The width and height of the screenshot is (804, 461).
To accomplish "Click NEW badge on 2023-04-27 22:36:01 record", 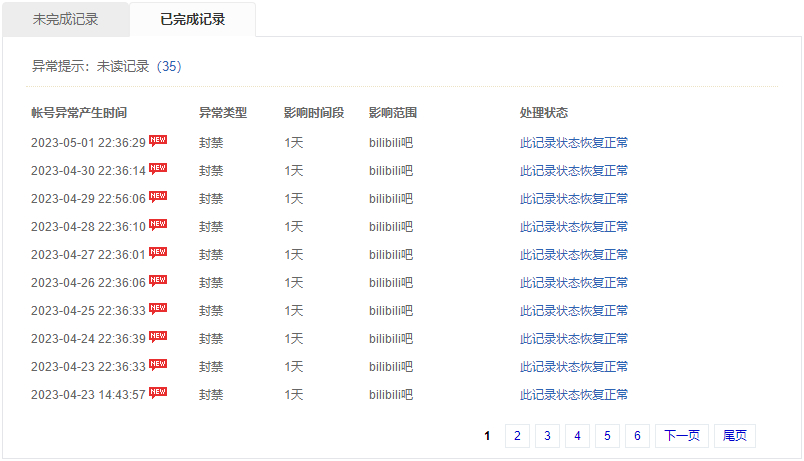I will 158,253.
